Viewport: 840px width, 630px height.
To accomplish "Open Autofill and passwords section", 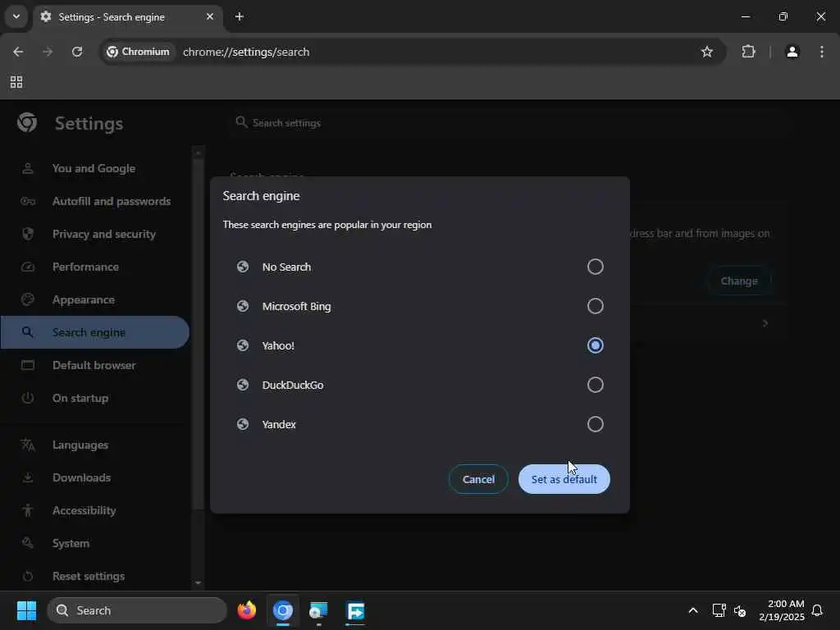I will point(94,202).
